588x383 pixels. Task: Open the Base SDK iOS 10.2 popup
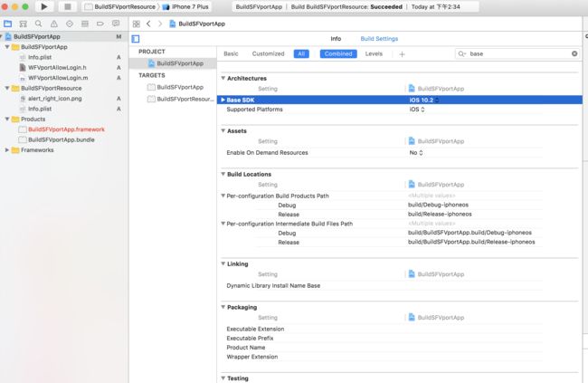tap(424, 100)
